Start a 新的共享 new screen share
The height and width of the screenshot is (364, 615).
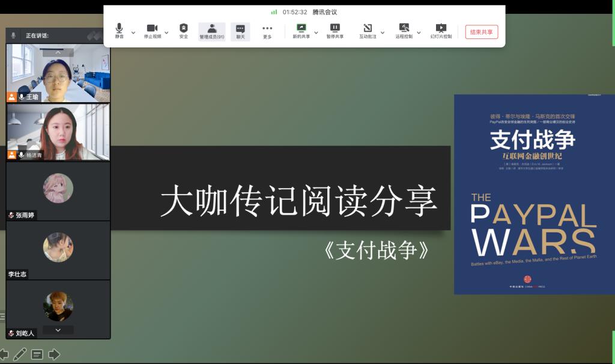tap(301, 31)
